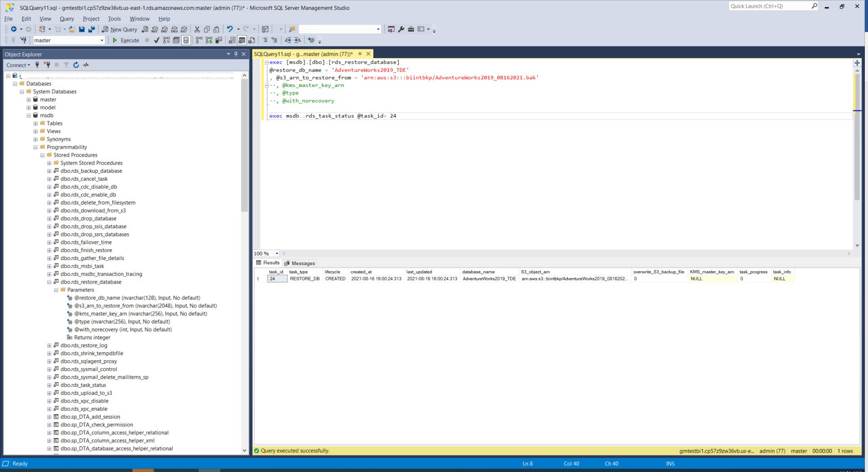Click the Disconnect icon in Object Explorer

tap(47, 65)
